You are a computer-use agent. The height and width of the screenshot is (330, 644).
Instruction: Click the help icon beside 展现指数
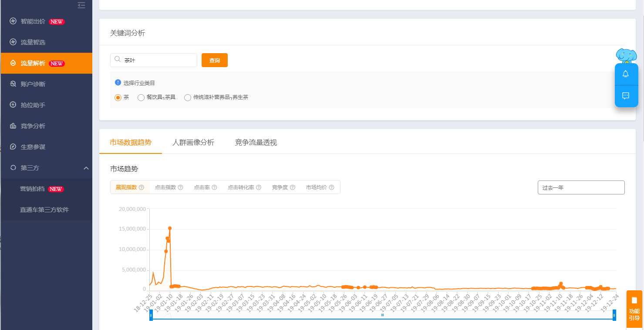point(142,187)
